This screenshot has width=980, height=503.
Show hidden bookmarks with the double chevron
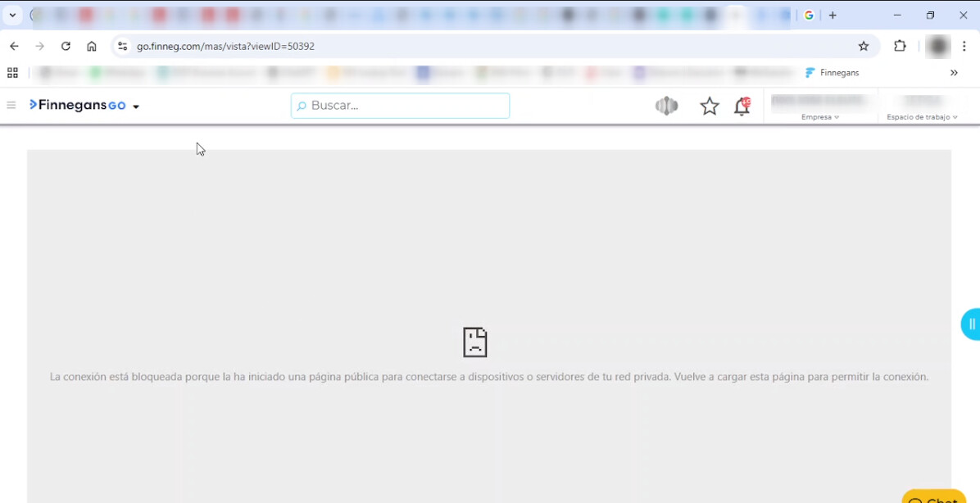click(x=954, y=73)
